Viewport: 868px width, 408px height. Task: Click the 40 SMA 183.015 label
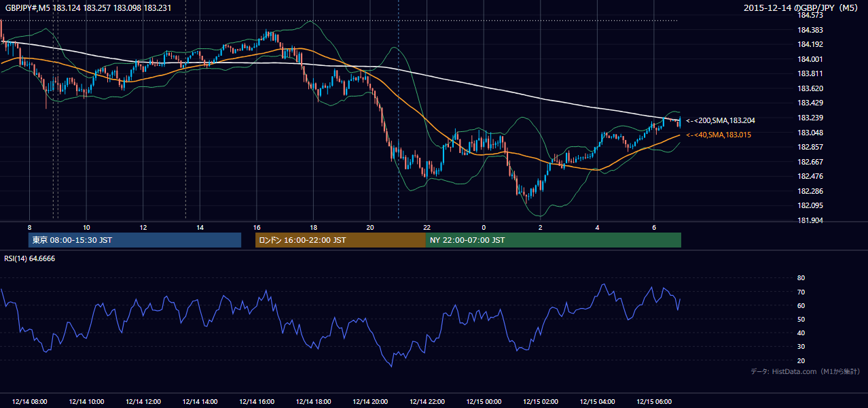[x=719, y=135]
